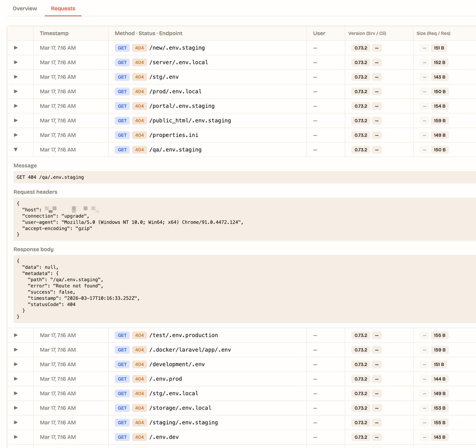Select the Requests tab
476x448 pixels.
pyautogui.click(x=63, y=8)
